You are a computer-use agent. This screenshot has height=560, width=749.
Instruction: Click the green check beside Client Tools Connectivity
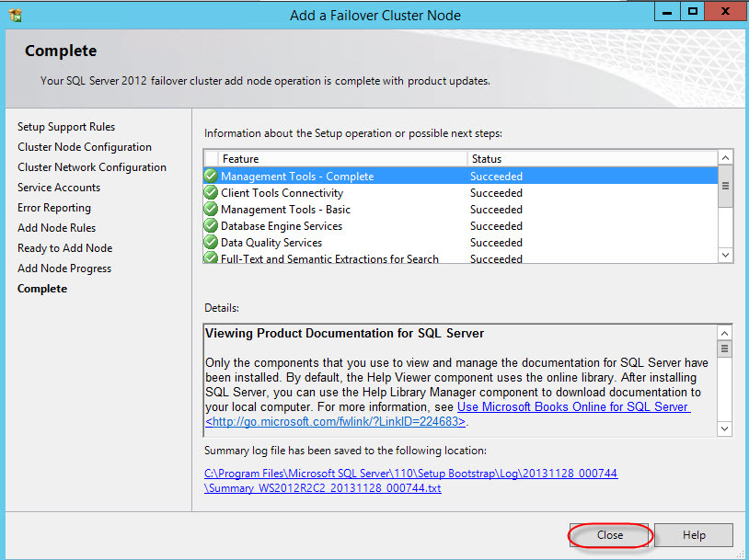[212, 193]
